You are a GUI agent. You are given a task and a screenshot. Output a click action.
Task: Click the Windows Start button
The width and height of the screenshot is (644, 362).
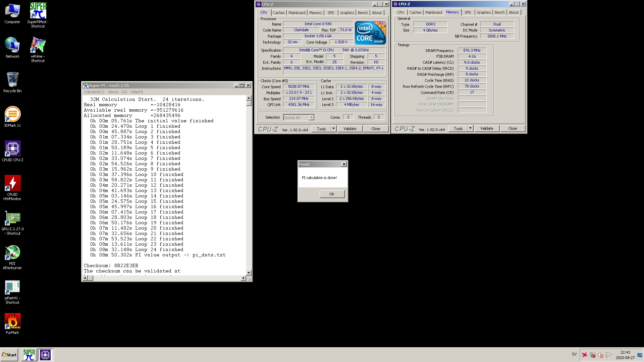coord(9,355)
